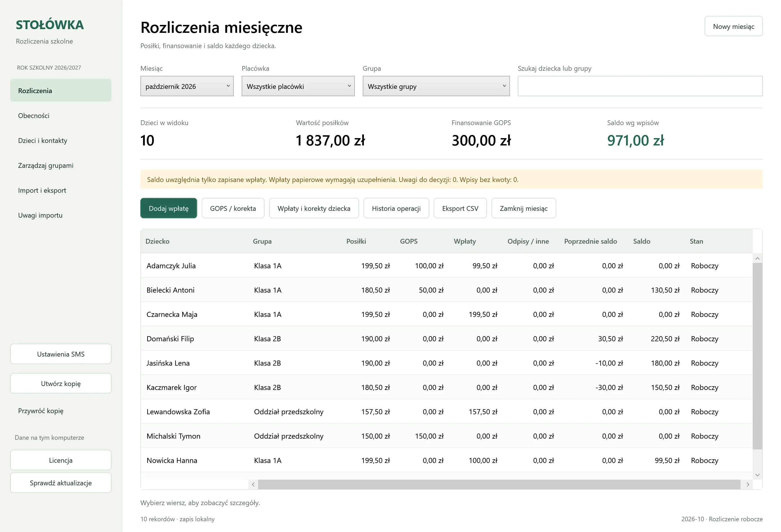Navigate to Import i eksport
781x532 pixels.
(x=61, y=190)
